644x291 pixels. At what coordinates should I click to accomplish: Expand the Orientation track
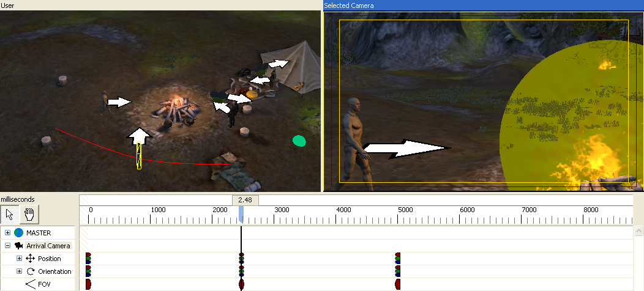coord(19,271)
